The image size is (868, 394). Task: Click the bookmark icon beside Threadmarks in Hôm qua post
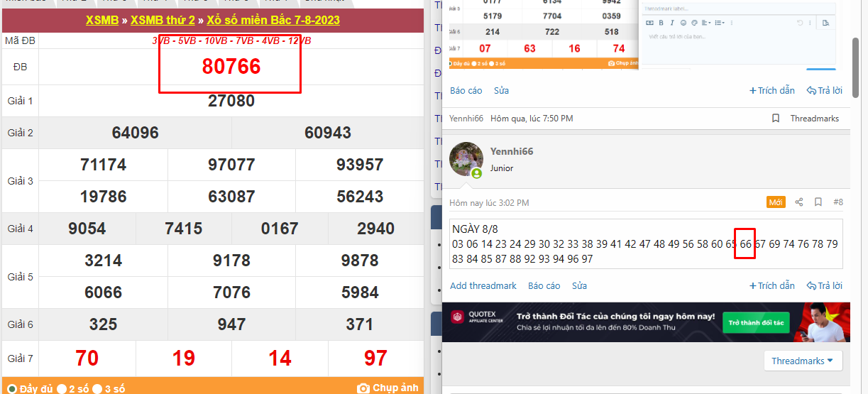tap(776, 119)
